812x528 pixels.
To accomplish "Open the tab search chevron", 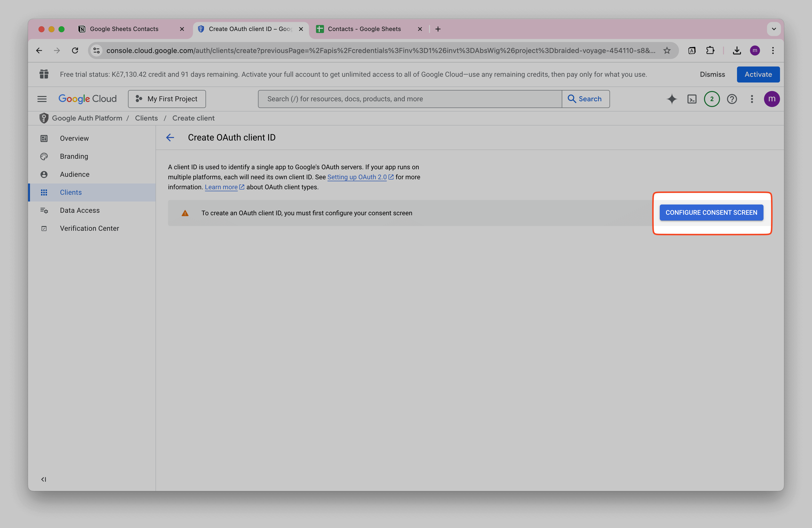I will click(774, 29).
